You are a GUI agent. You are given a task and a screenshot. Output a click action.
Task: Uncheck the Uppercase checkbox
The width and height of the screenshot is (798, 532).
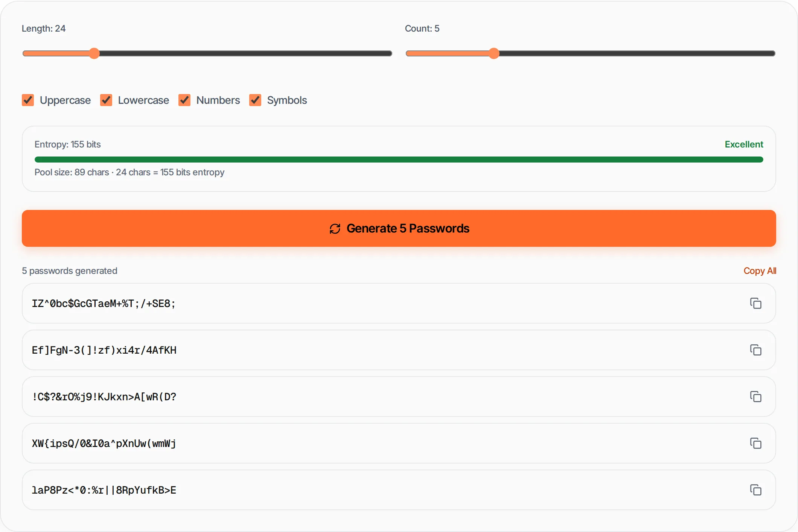[x=28, y=100]
